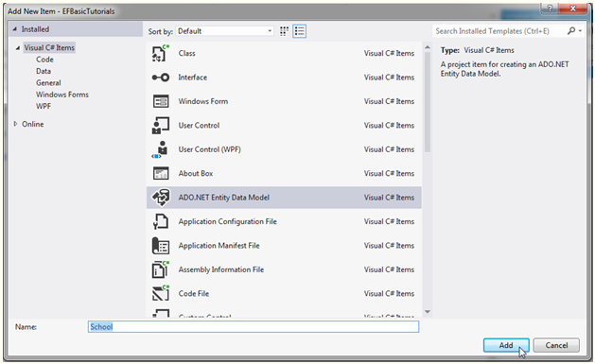
Task: Click the Add button
Action: point(506,345)
